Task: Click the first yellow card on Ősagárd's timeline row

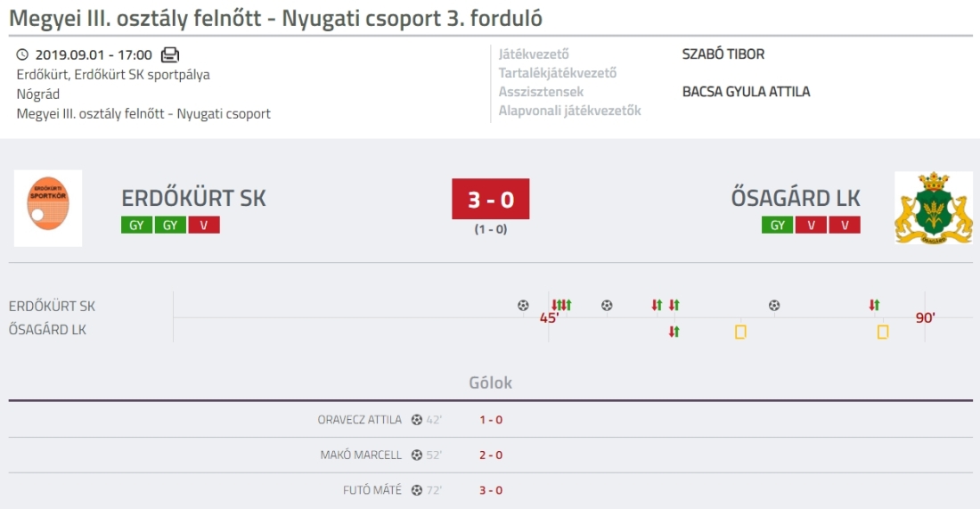Action: [740, 332]
